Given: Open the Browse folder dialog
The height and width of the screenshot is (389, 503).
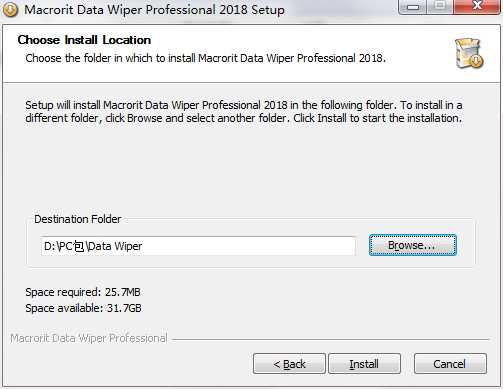Looking at the screenshot, I should tap(413, 245).
